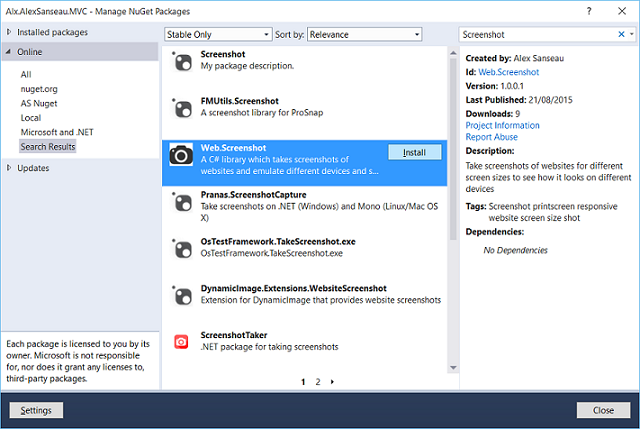The image size is (640, 429).
Task: Click the Pranas.ScreenshotCapture package icon
Action: click(182, 202)
